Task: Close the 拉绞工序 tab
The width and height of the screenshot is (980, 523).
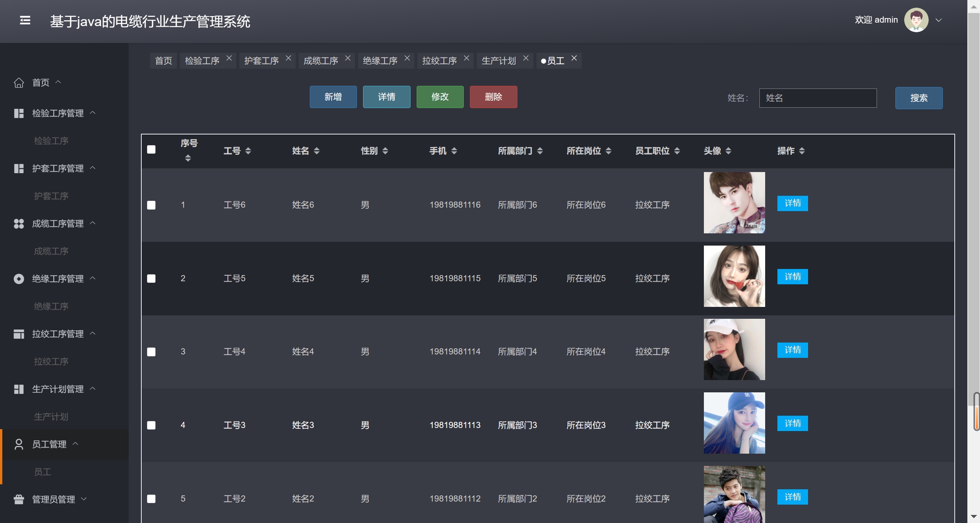Action: (x=466, y=58)
